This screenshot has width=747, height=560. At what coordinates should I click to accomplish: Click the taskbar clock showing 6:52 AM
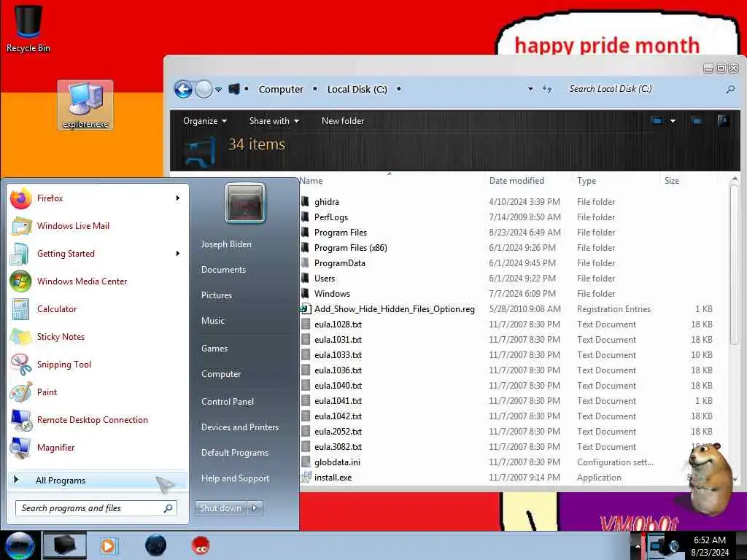pyautogui.click(x=709, y=545)
